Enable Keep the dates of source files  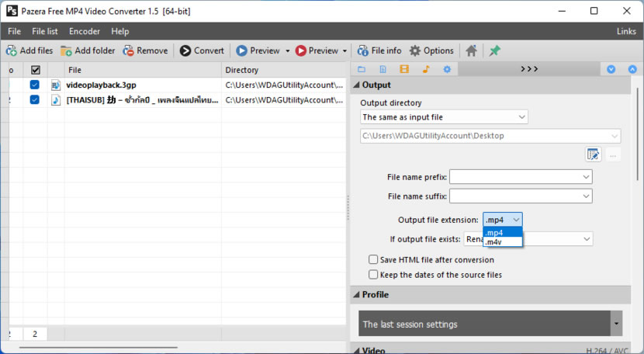[x=373, y=275]
